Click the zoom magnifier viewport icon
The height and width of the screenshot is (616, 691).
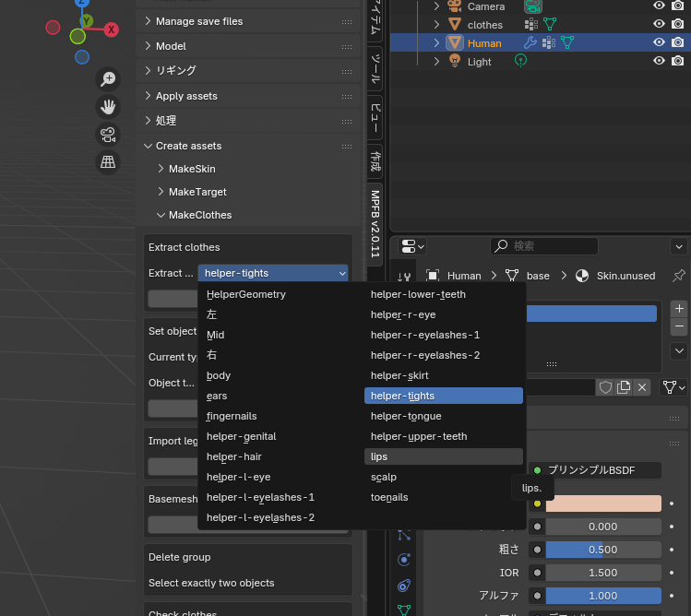point(108,79)
